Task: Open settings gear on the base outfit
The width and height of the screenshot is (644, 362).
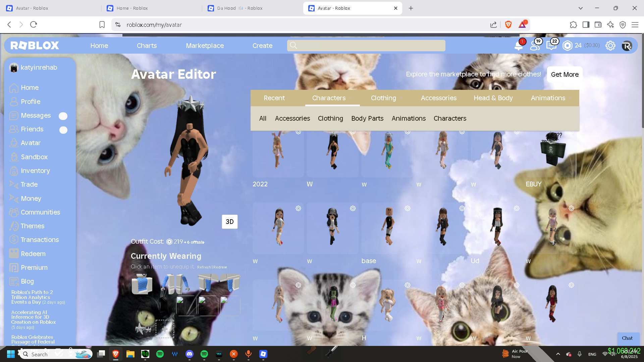Action: [408, 208]
